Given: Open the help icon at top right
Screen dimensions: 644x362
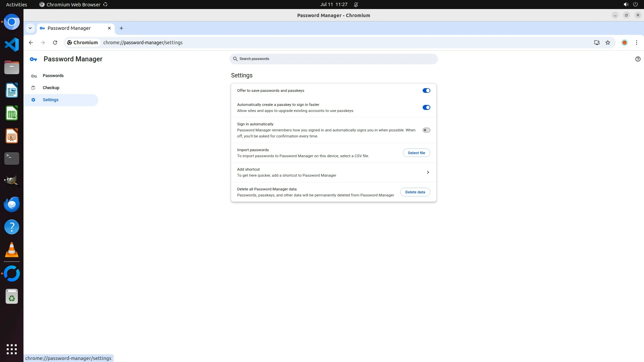Looking at the screenshot, I should (638, 59).
